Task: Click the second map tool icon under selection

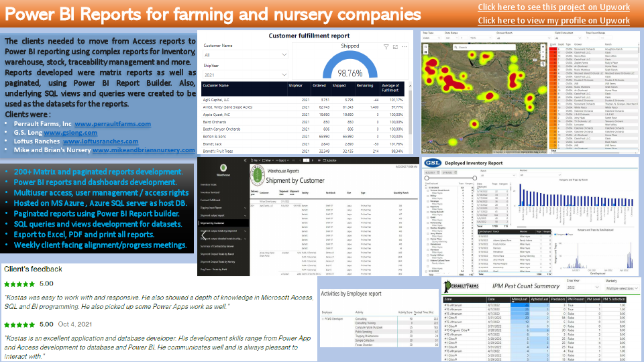Action: tap(425, 52)
